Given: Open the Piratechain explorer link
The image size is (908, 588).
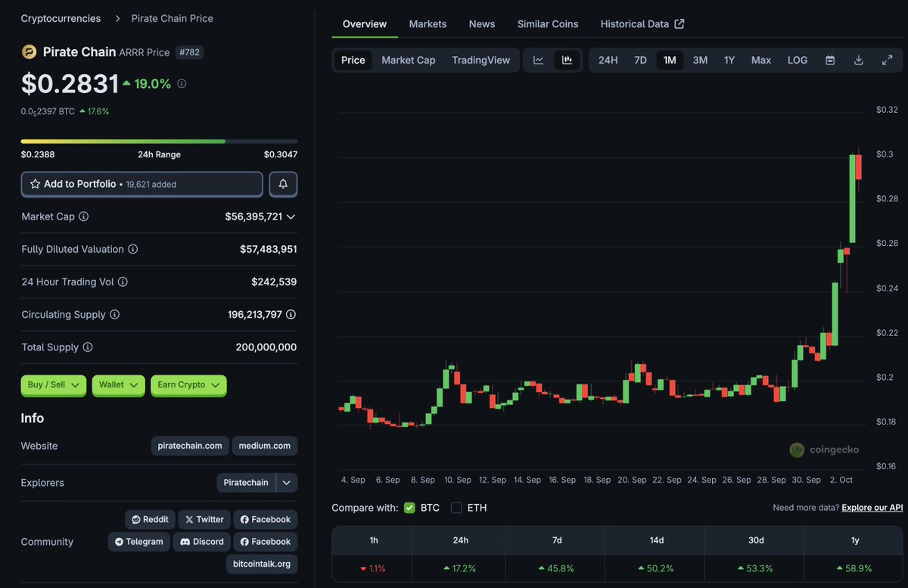Looking at the screenshot, I should (x=246, y=483).
